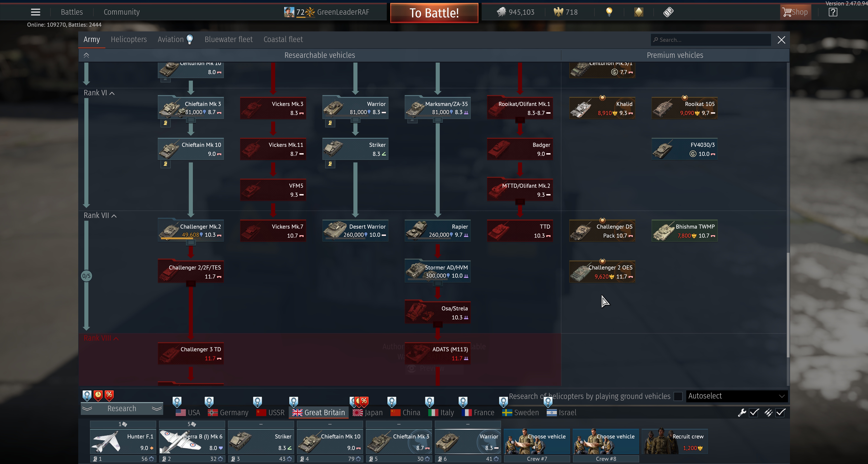Select the Germany nation tab
Image resolution: width=868 pixels, height=464 pixels.
click(x=228, y=412)
